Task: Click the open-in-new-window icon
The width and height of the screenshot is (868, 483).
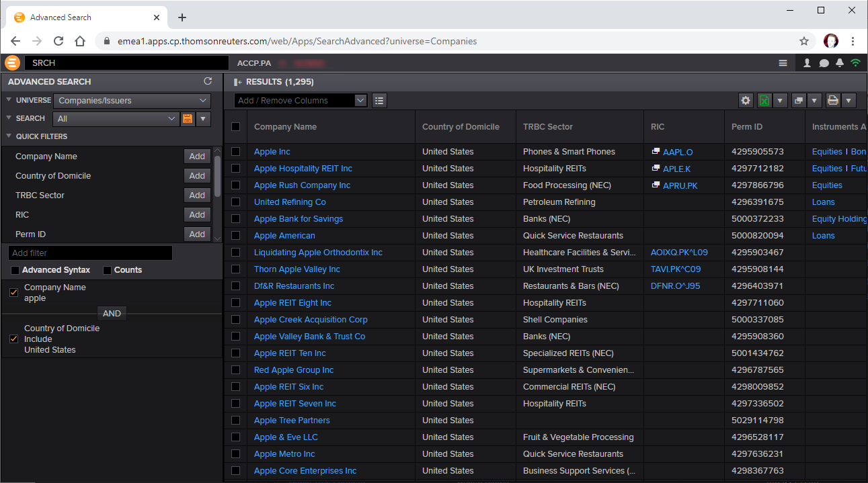Action: [798, 101]
